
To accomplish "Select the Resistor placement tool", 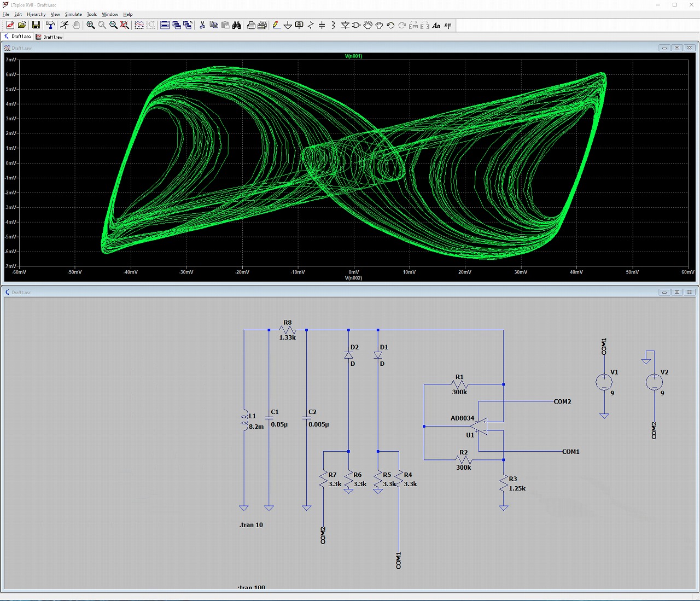I will click(311, 25).
